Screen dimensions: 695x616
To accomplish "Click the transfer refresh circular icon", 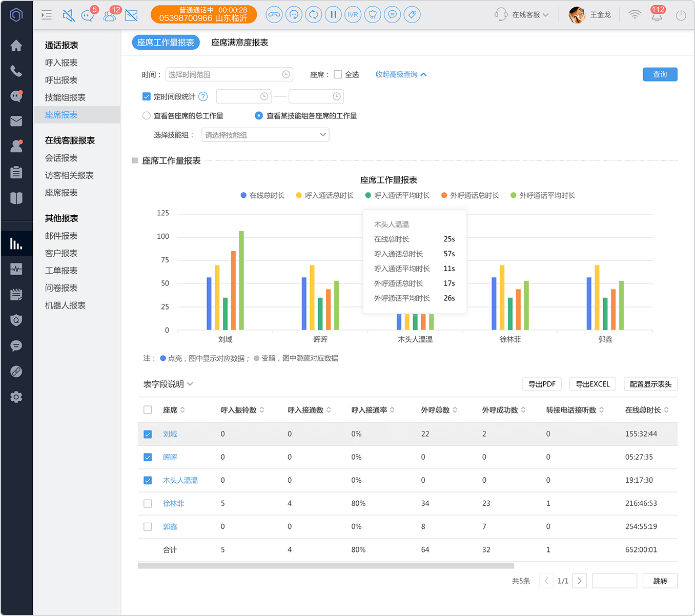I will 313,14.
